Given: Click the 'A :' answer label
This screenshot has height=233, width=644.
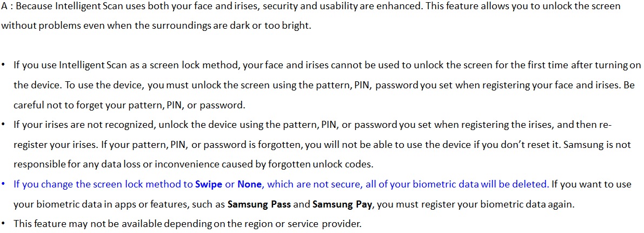Looking at the screenshot, I should point(8,6).
